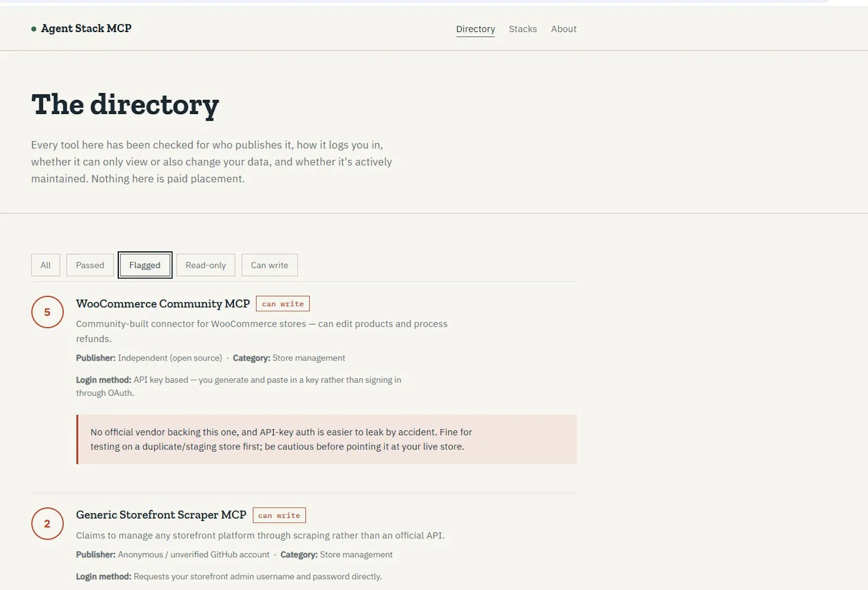Click WooCommerce 'Category: Store management' text

(289, 358)
